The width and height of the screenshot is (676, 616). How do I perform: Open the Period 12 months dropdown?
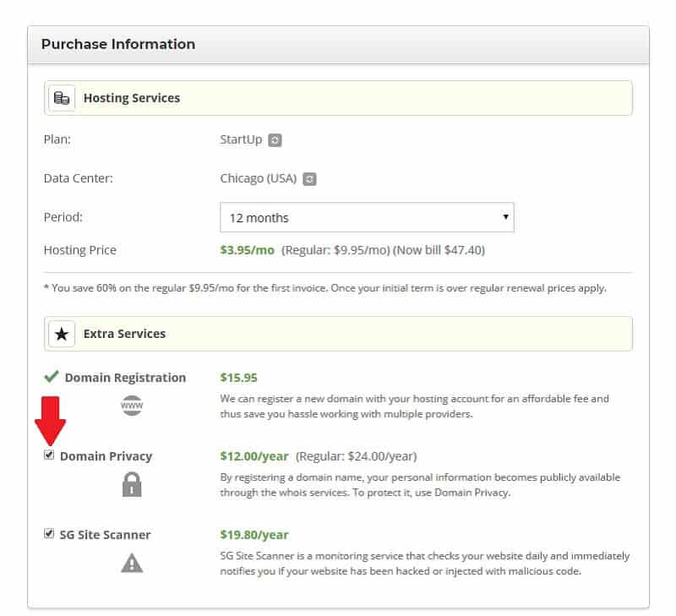(x=367, y=217)
